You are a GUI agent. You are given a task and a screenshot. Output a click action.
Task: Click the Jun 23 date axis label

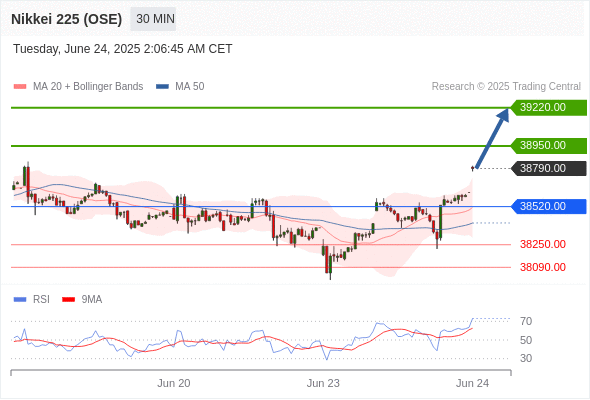[323, 383]
